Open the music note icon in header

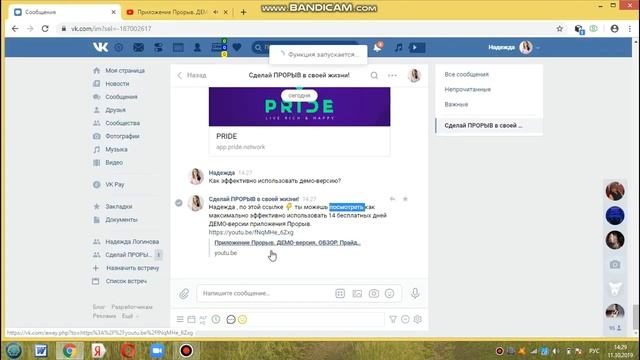pyautogui.click(x=398, y=48)
